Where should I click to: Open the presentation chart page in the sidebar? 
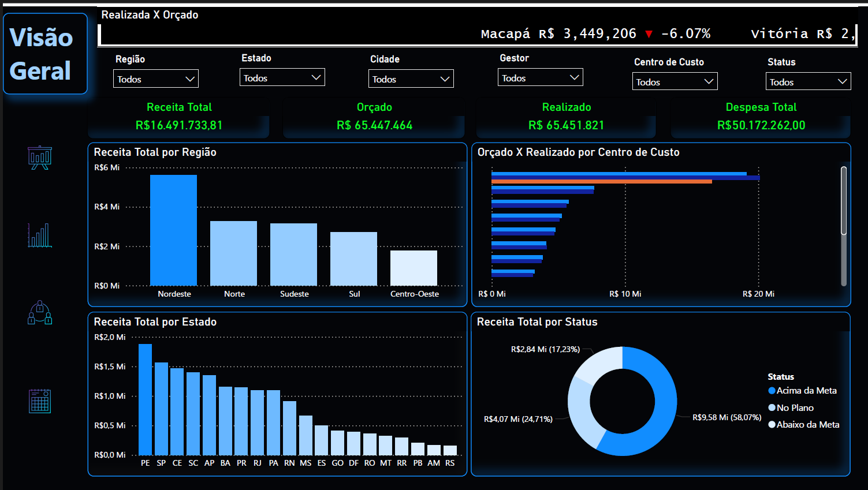pyautogui.click(x=39, y=157)
